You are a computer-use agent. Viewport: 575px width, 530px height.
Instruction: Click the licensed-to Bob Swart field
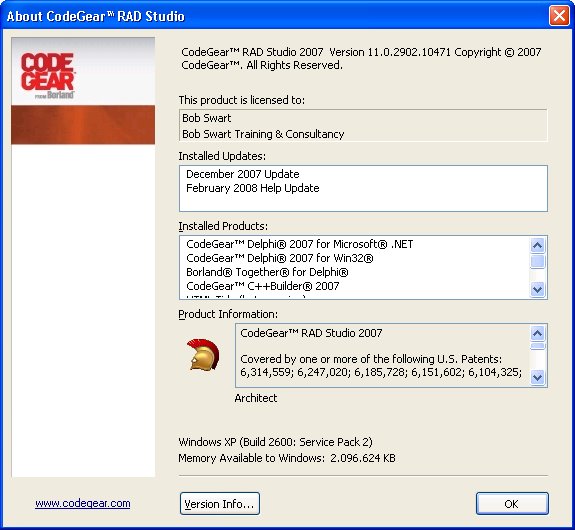pyautogui.click(x=363, y=125)
